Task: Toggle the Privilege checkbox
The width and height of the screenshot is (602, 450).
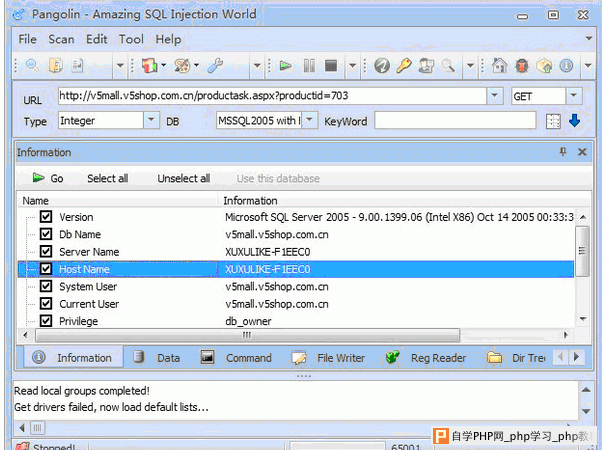Action: [46, 321]
